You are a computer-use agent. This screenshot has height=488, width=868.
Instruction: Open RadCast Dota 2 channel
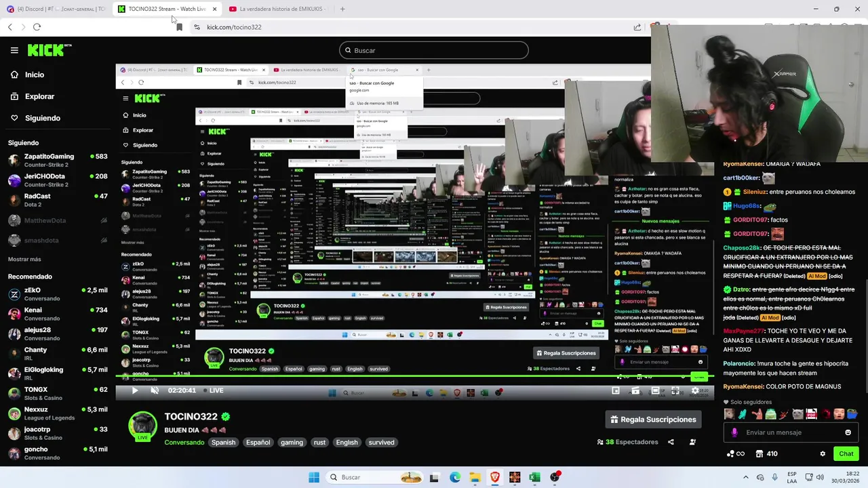(58, 200)
